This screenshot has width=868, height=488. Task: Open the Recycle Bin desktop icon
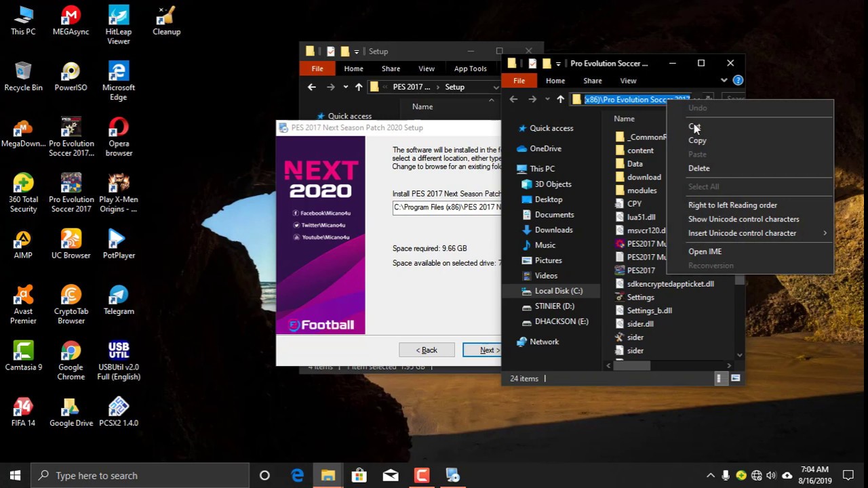click(23, 77)
